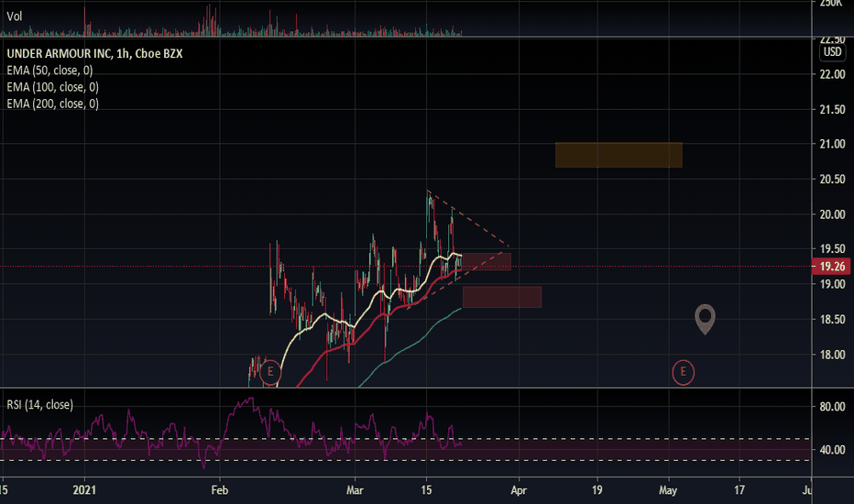This screenshot has width=854, height=504.
Task: Select the current price label 19.26
Action: click(832, 267)
